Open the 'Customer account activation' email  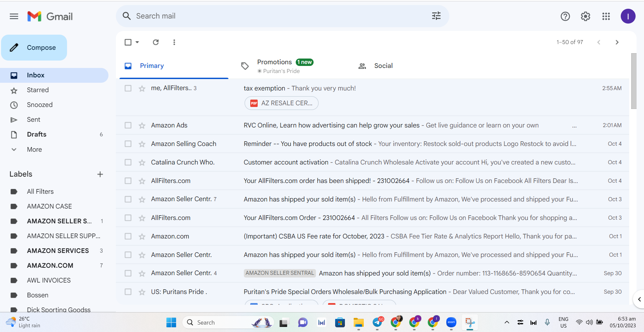pos(373,162)
